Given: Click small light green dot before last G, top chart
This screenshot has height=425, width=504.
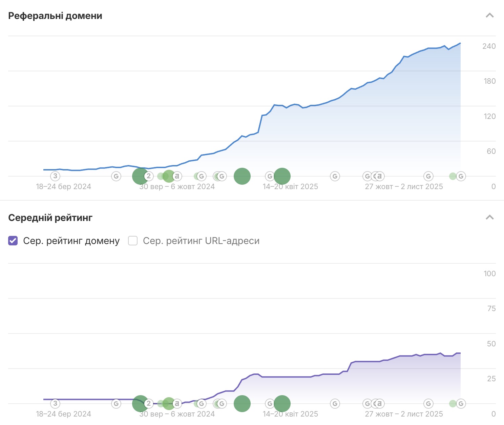Looking at the screenshot, I should [x=453, y=176].
